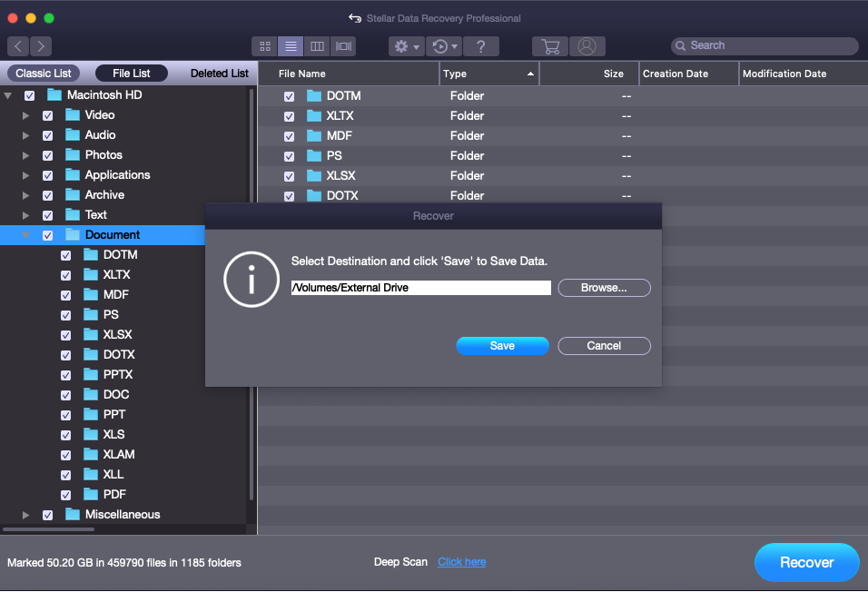The width and height of the screenshot is (868, 592).
Task: Switch to list view mode
Action: (x=291, y=46)
